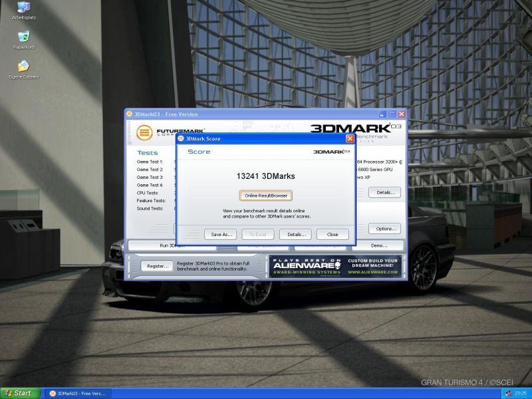
Task: Click the Alienware advertisement banner
Action: click(335, 267)
